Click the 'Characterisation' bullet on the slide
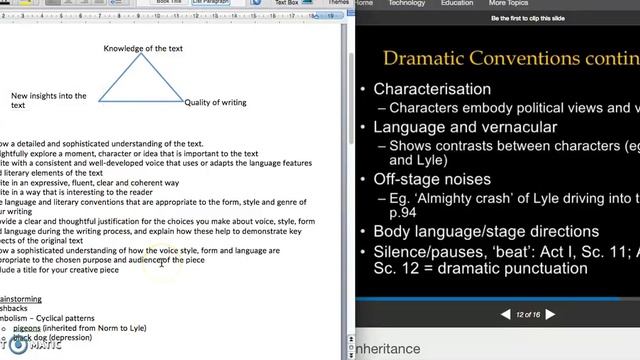 click(432, 89)
